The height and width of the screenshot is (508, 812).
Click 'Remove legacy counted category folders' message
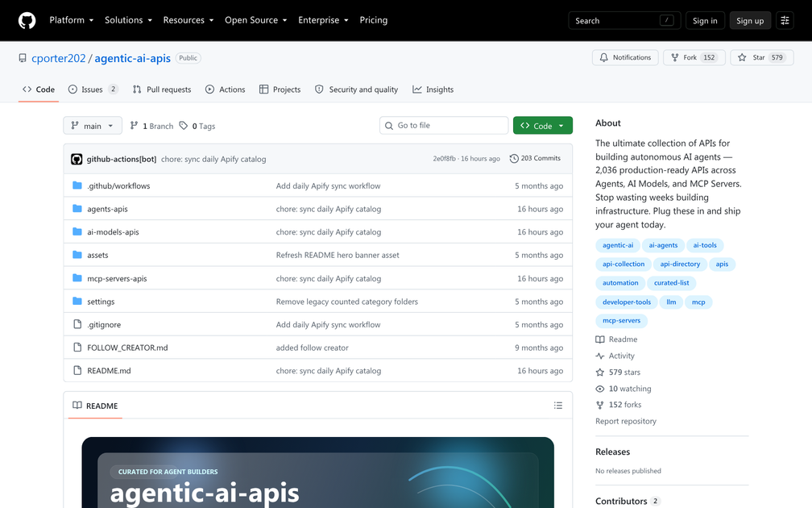(347, 302)
